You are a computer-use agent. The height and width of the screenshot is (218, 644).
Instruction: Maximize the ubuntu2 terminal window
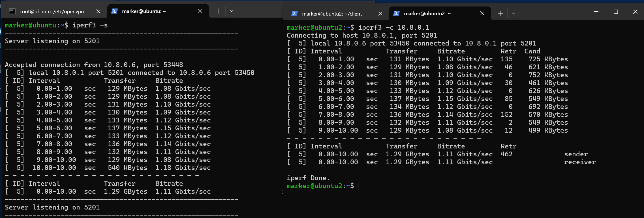616,12
